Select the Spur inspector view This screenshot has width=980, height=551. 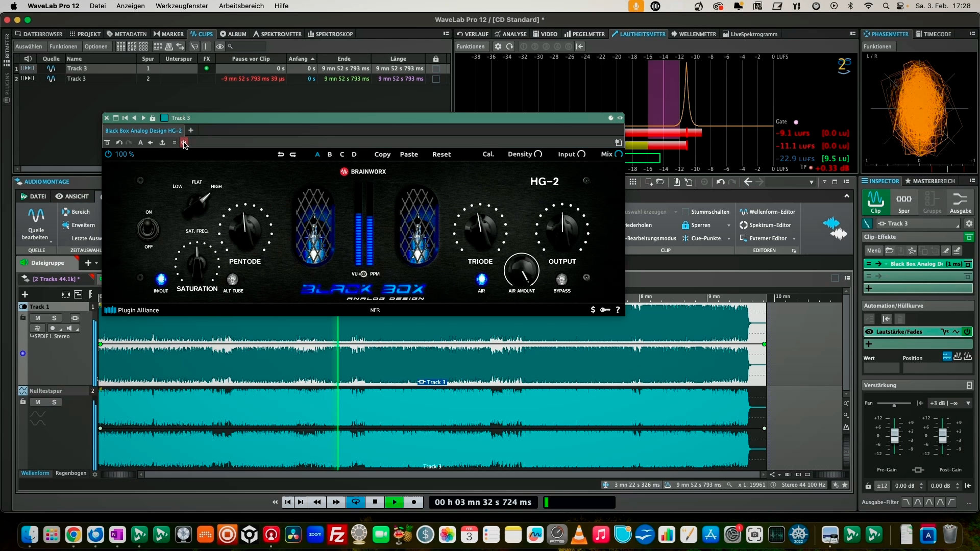[x=903, y=203]
